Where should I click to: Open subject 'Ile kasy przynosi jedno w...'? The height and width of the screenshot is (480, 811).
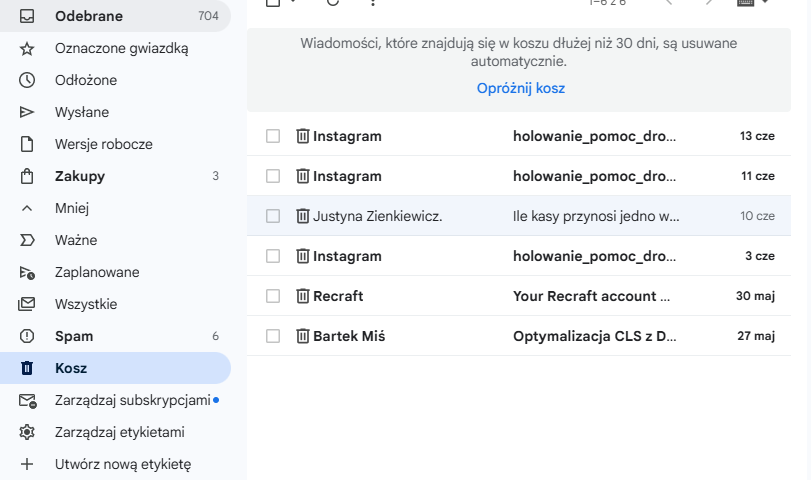pyautogui.click(x=596, y=216)
